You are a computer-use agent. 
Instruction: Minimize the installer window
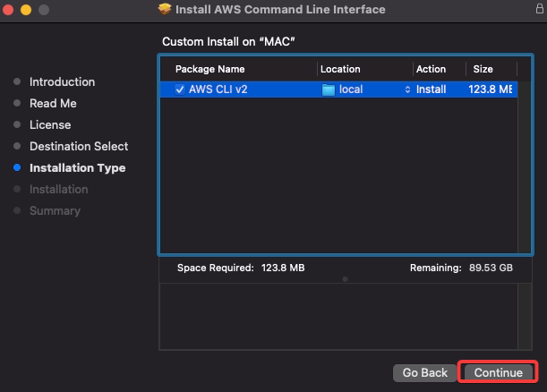26,10
